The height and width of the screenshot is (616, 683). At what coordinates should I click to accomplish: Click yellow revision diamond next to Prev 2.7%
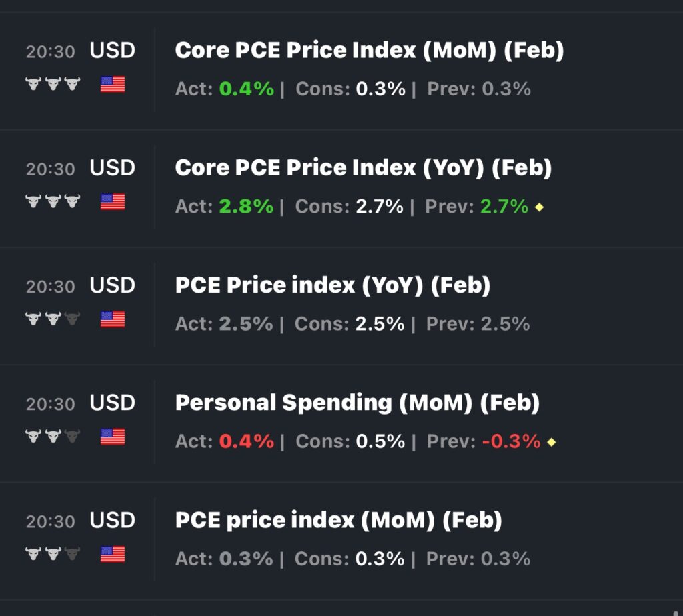pyautogui.click(x=540, y=207)
